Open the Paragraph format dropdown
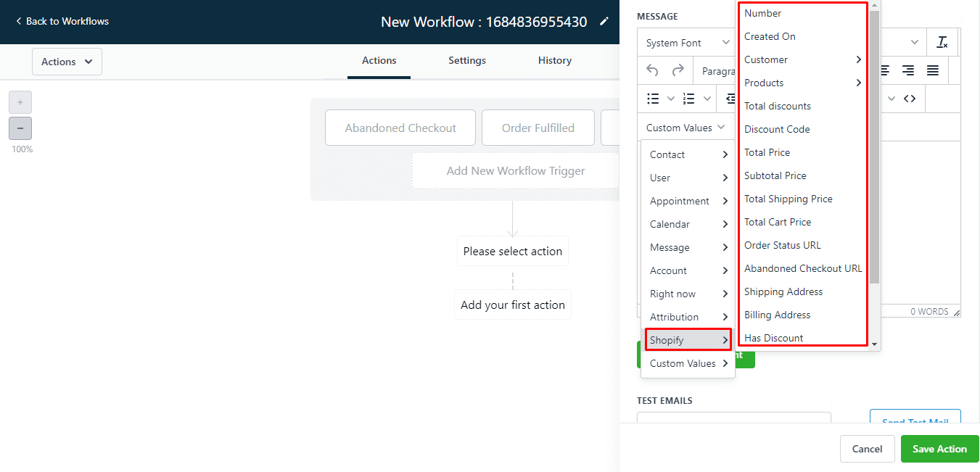This screenshot has width=980, height=472. [x=718, y=71]
